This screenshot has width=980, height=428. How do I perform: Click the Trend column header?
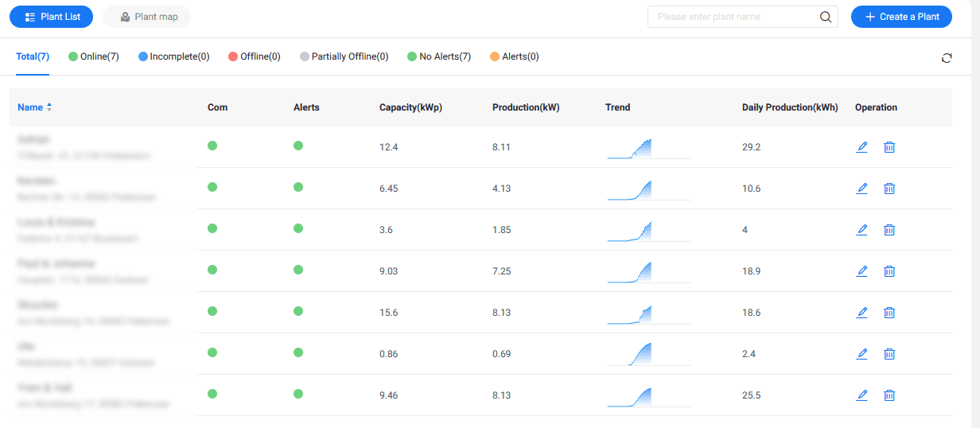click(x=617, y=107)
